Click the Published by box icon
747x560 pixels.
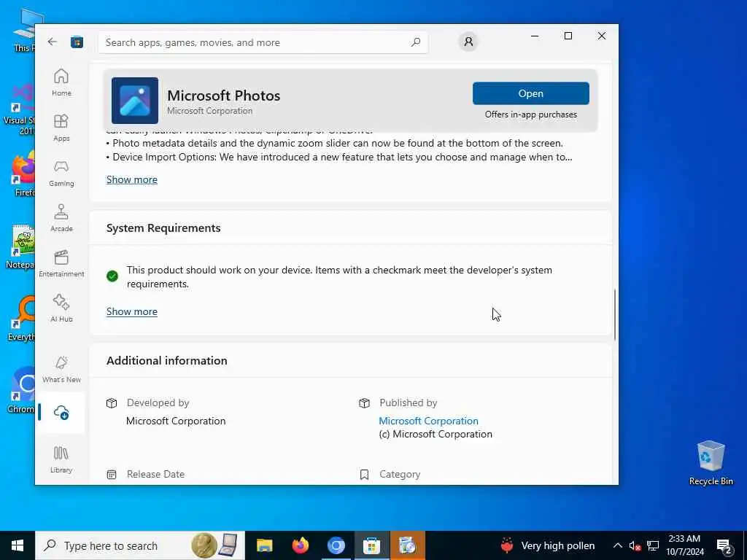(x=365, y=403)
